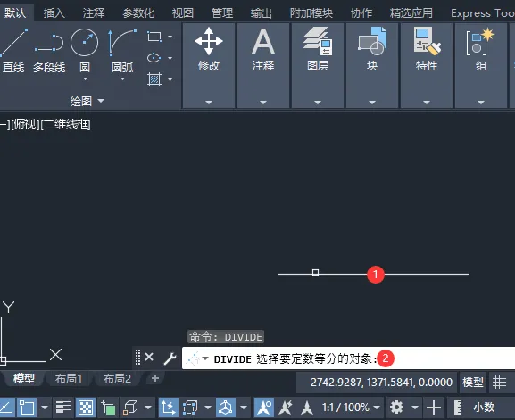Viewport: 515px width, 420px height.
Task: Toggle lineweight display status icon
Action: (x=63, y=408)
